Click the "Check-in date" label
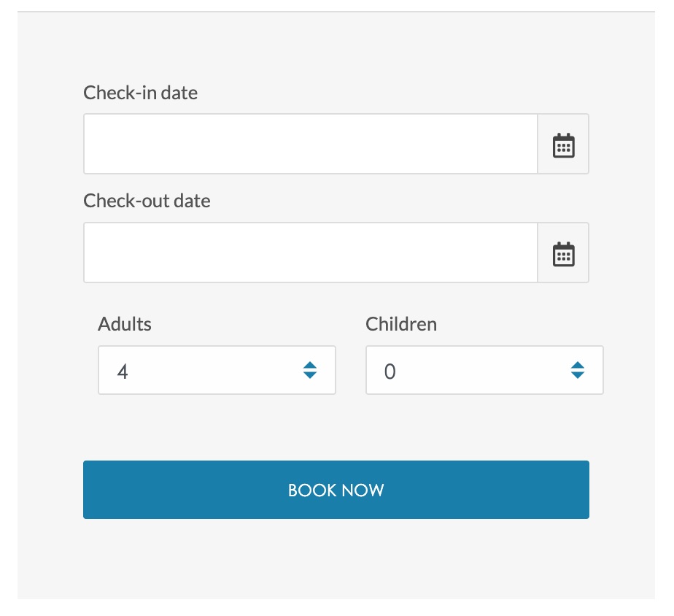 141,93
